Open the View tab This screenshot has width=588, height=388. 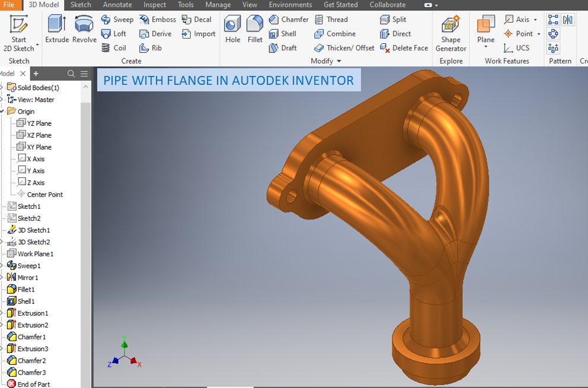click(250, 5)
